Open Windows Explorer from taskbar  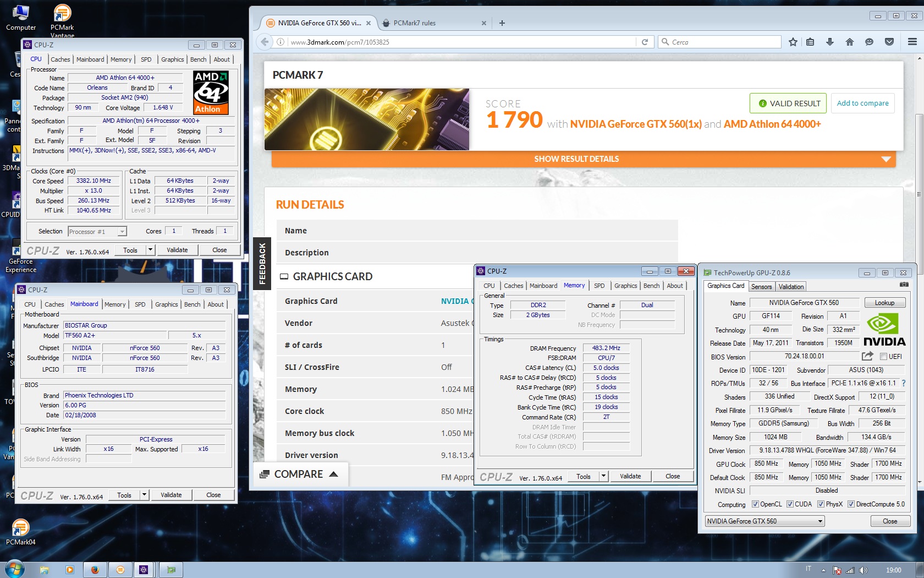click(x=44, y=570)
